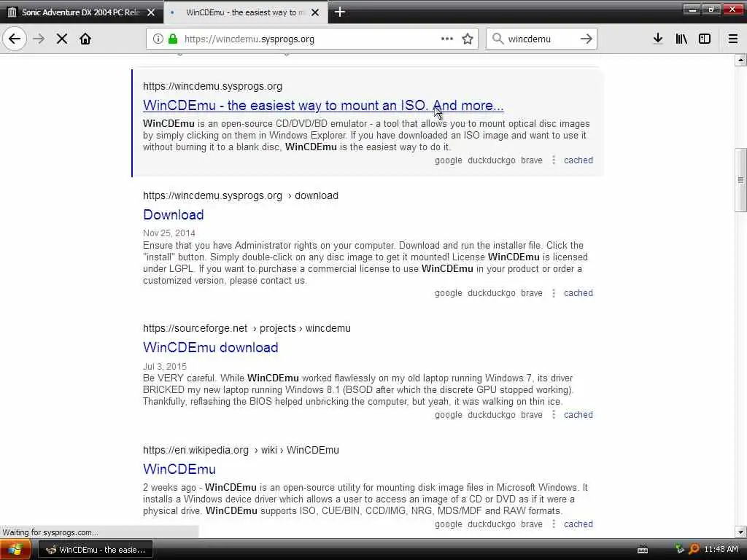The image size is (747, 560).
Task: Search google from first sysprogs result
Action: point(449,160)
